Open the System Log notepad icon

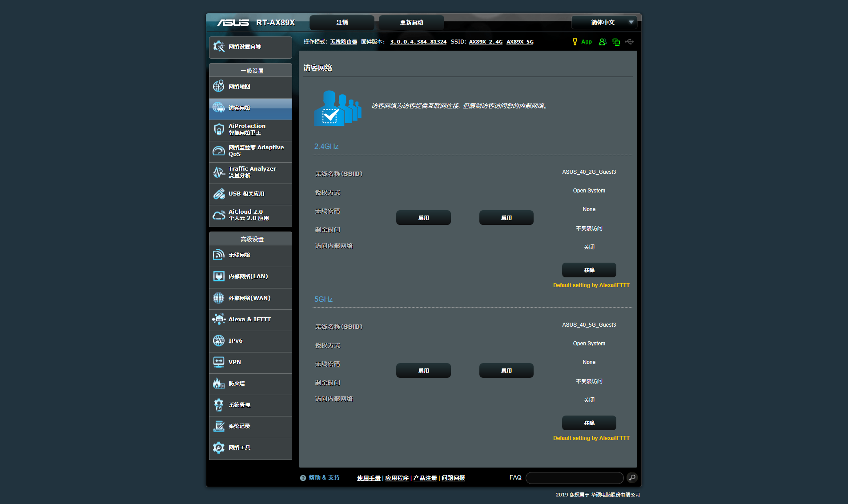[219, 426]
